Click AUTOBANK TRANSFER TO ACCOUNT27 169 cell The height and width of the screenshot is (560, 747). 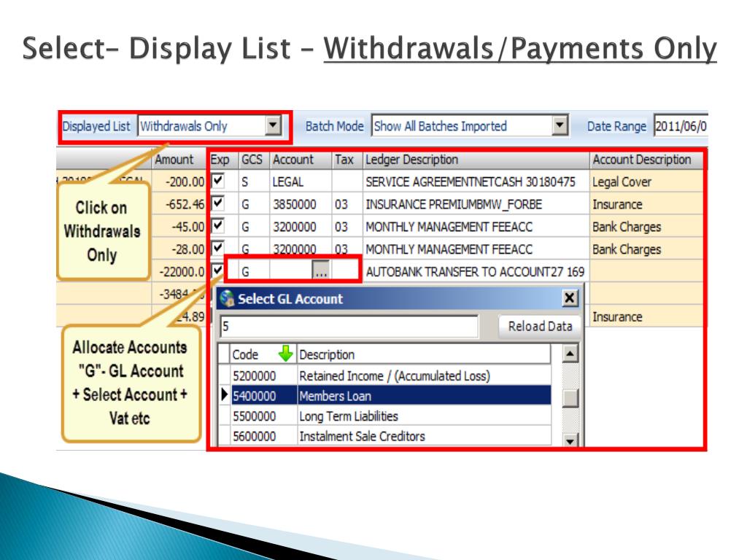point(476,271)
